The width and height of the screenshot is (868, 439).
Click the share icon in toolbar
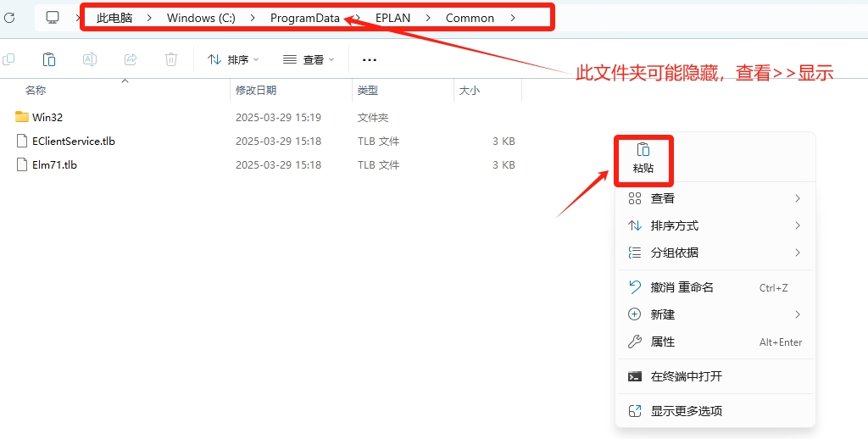[131, 59]
